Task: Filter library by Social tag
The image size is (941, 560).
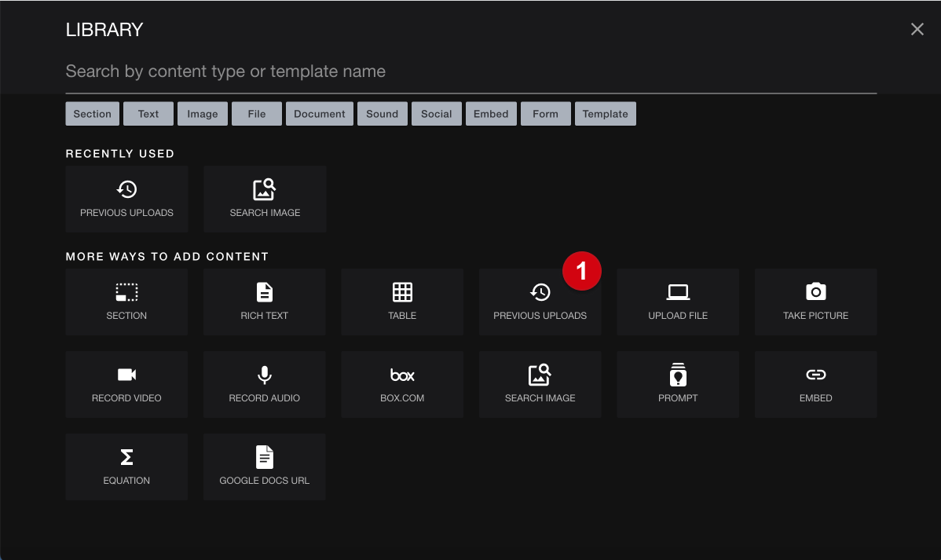Action: (x=436, y=114)
